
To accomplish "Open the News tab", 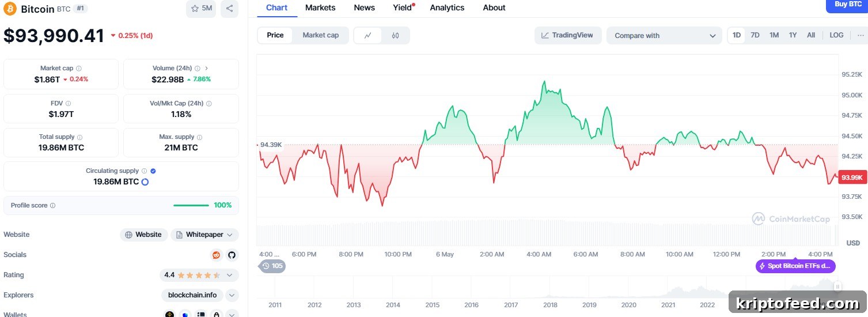I will click(364, 7).
